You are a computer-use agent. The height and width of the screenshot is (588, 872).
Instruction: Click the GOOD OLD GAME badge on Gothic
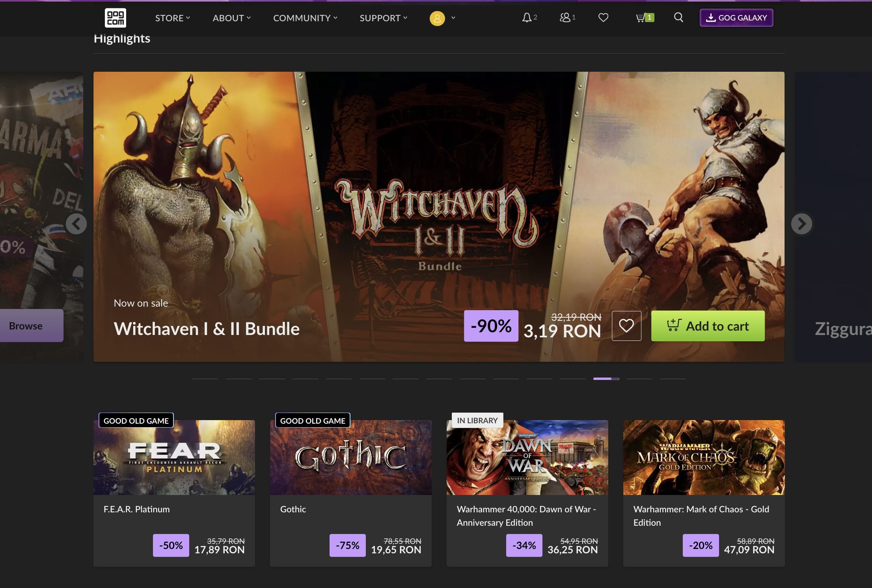pos(313,421)
